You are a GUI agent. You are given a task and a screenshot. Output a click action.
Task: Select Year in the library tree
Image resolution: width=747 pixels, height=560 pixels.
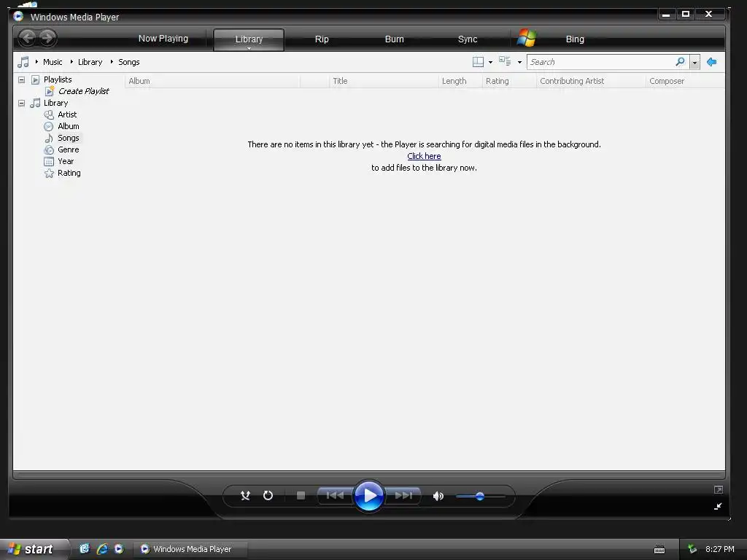coord(66,161)
